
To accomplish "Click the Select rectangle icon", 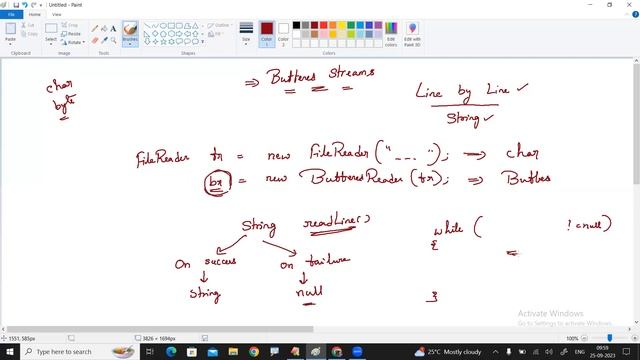I will point(51,28).
